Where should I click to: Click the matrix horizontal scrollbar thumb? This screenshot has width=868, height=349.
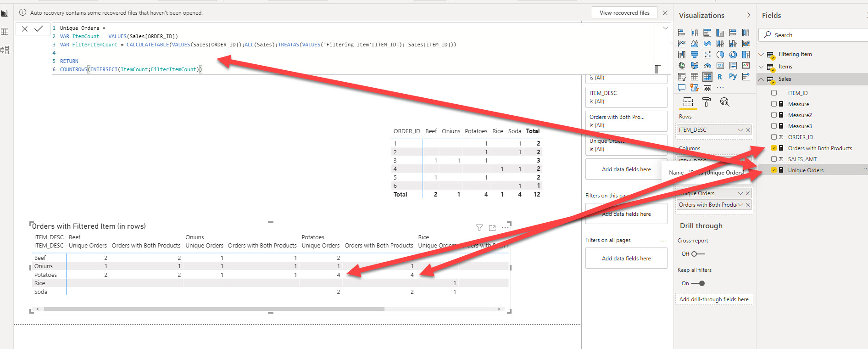(x=214, y=309)
